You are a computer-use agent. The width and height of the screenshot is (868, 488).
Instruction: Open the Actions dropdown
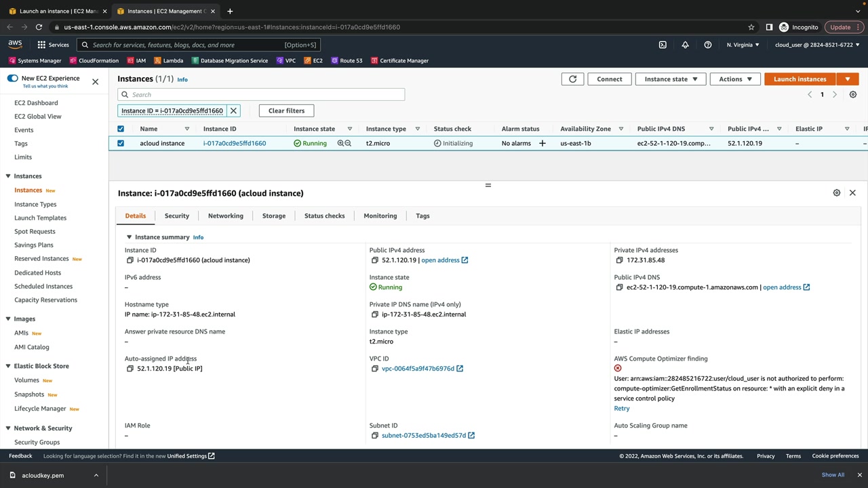[x=735, y=79]
